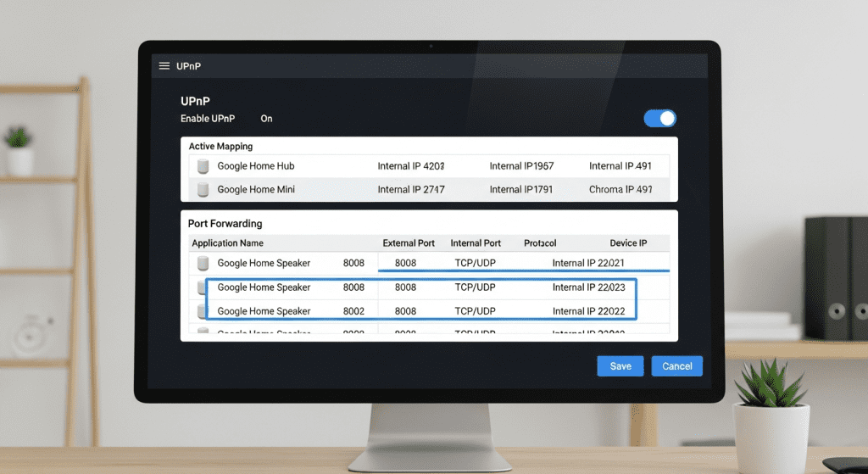Open the hamburger menu beside UPnP title

click(x=164, y=66)
